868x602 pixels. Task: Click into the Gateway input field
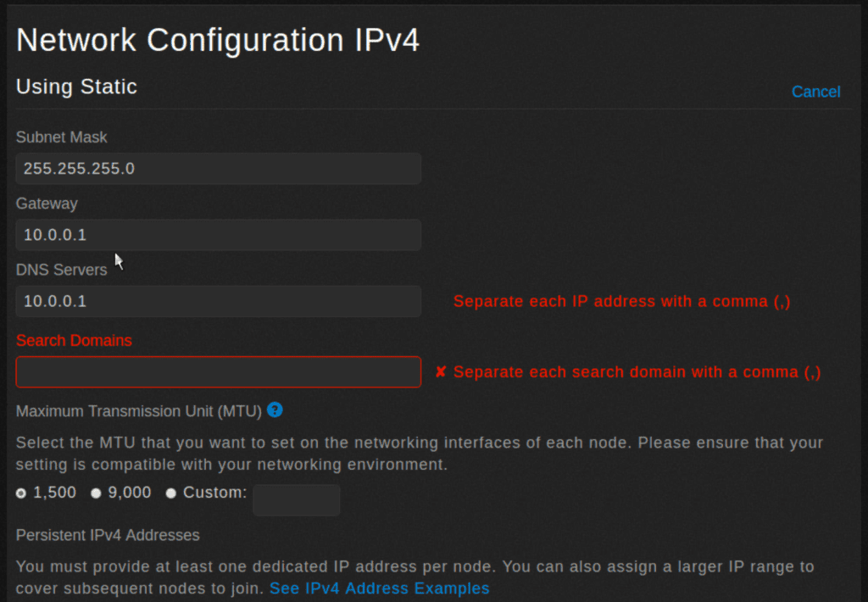[x=218, y=235]
